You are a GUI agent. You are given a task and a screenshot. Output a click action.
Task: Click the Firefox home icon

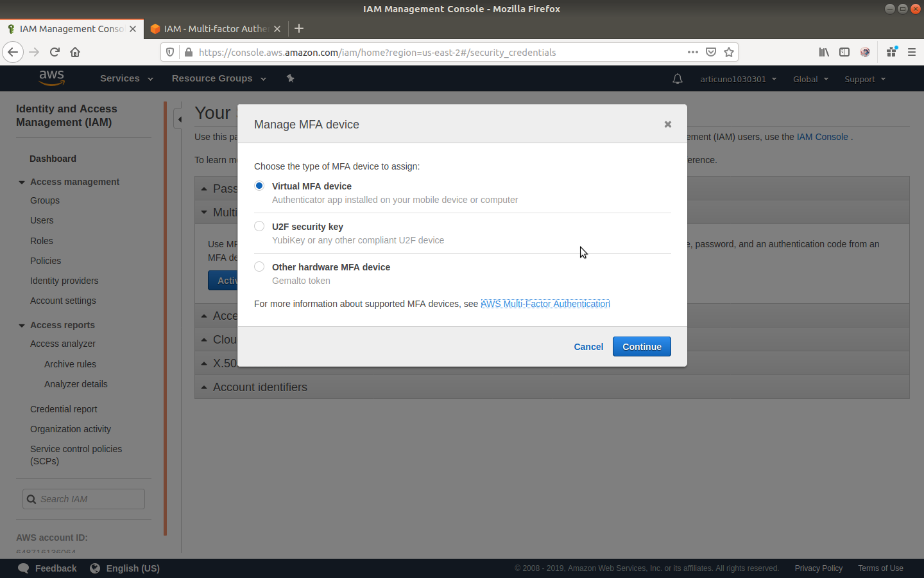(x=75, y=52)
